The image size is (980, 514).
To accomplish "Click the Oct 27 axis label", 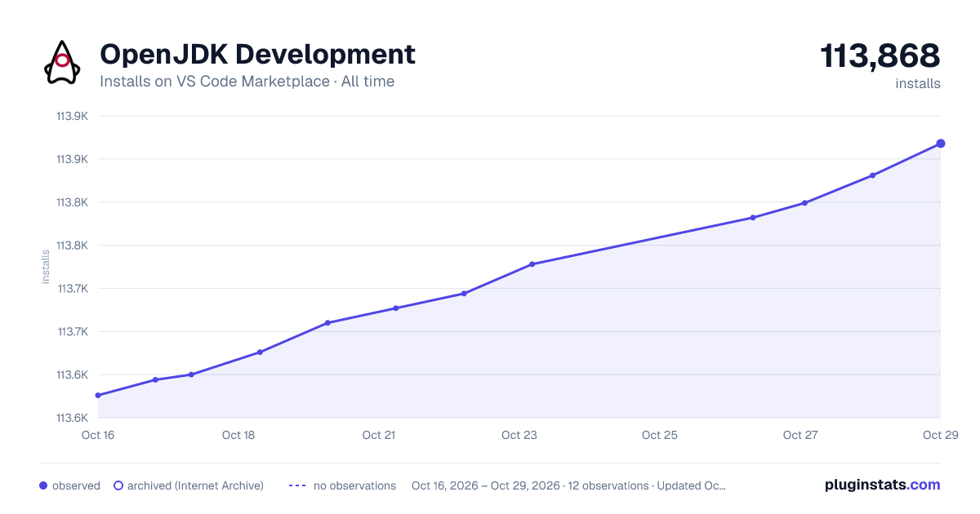I will (800, 435).
